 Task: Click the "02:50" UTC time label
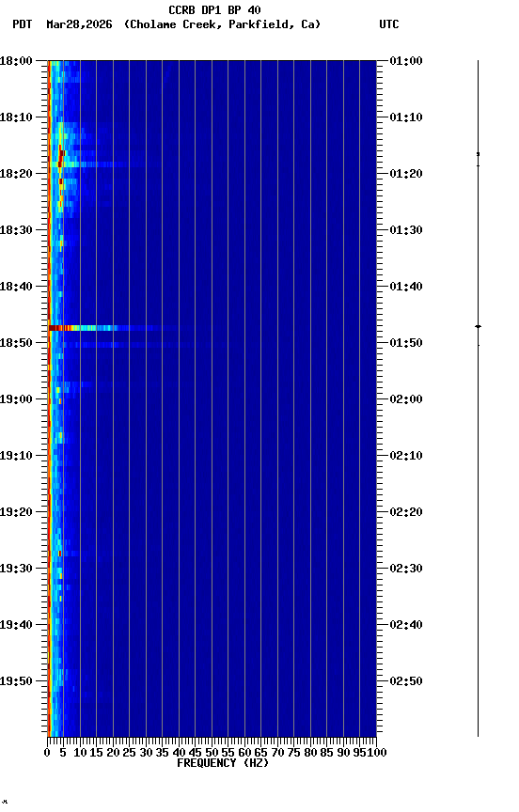click(406, 681)
